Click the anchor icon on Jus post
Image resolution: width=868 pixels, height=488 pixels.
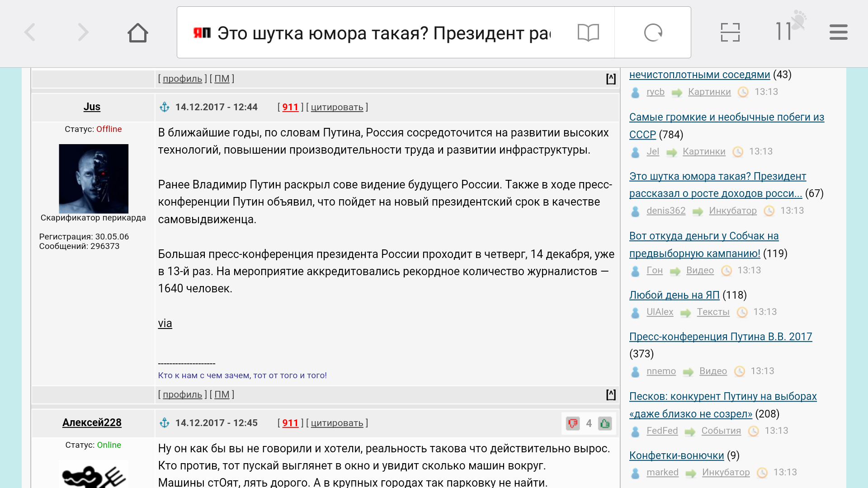pos(165,107)
